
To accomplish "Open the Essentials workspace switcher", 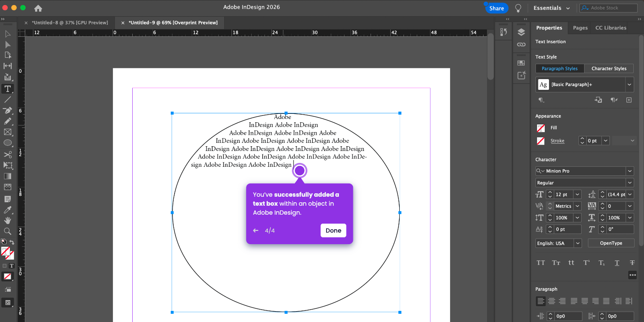I will [552, 8].
